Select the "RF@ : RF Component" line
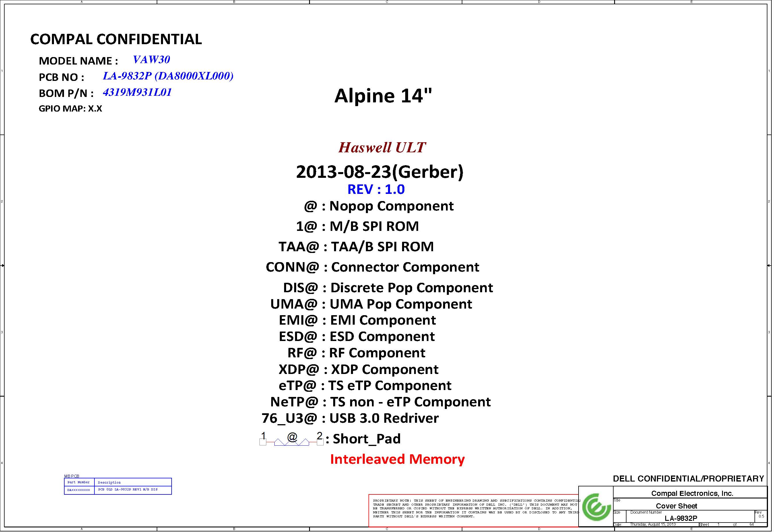 click(x=356, y=353)
